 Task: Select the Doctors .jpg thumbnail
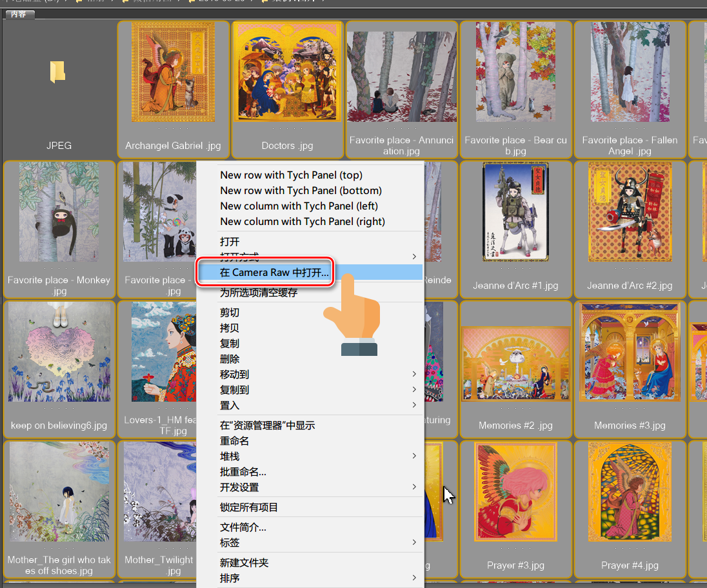pos(287,72)
